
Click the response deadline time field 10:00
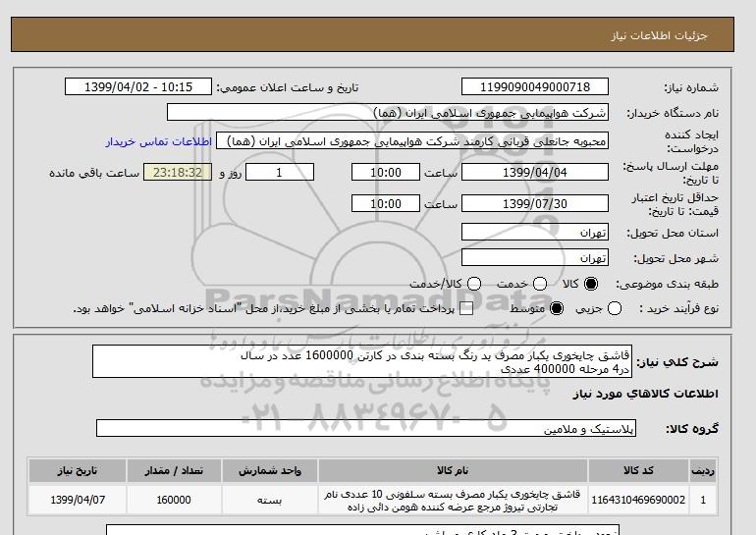pos(386,172)
